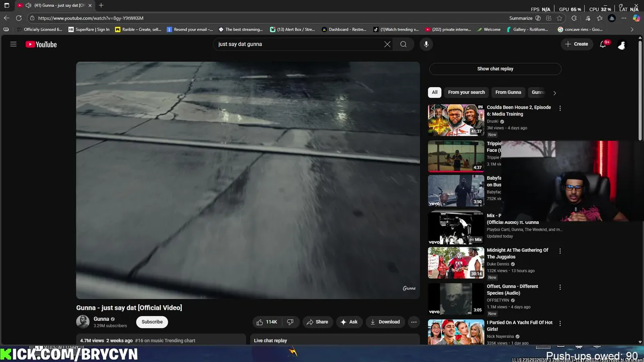The height and width of the screenshot is (362, 644).
Task: Open Midnight At The Gathering thumbnail
Action: 456,263
